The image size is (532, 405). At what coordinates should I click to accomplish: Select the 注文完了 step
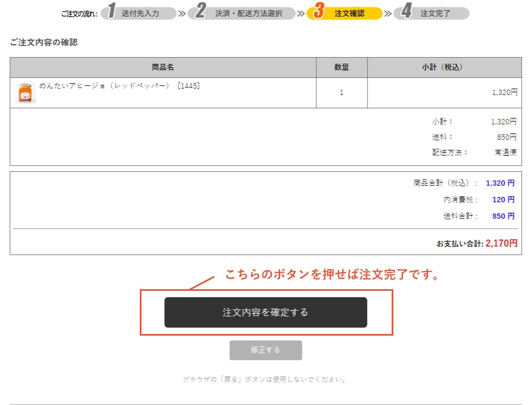(x=435, y=13)
